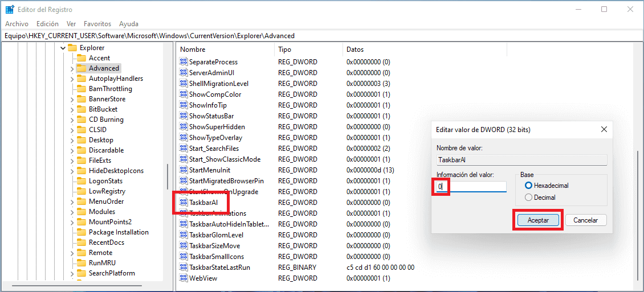Select the MountPoints2 key
Screen dimensions: 644x292
(110, 222)
